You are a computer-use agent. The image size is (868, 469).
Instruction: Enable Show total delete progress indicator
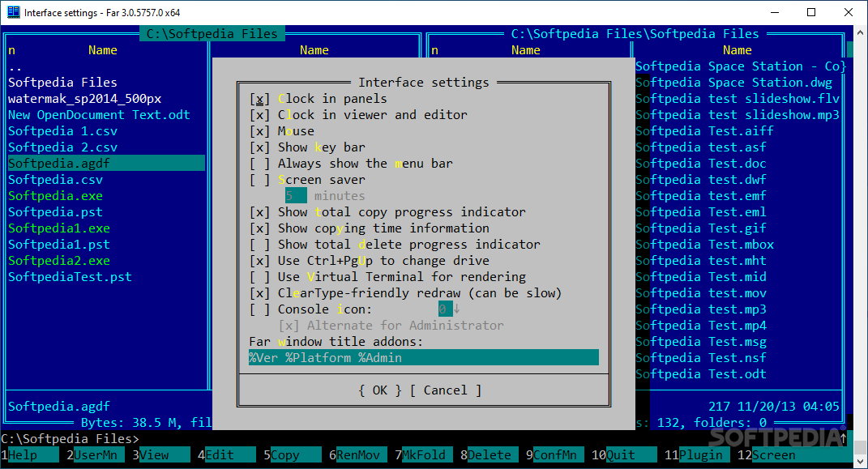259,245
